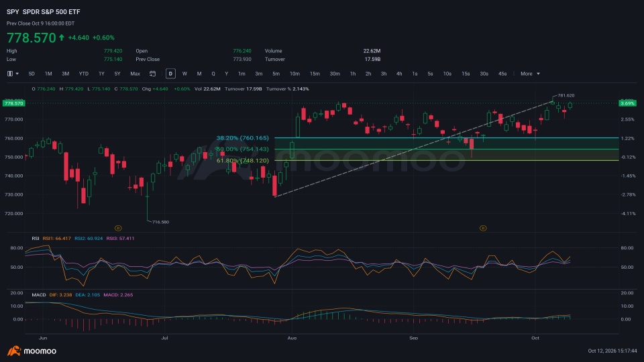Switch to 3h interval
The image size is (644, 362).
384,74
